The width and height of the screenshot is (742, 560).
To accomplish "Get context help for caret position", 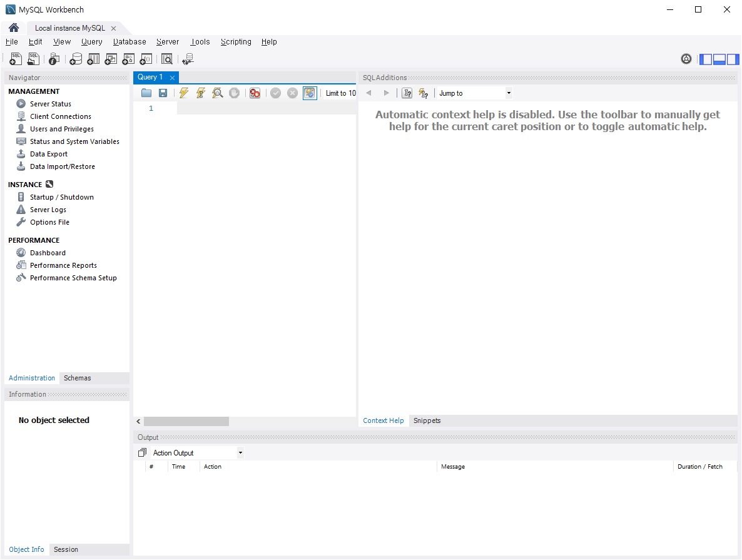I will tap(407, 93).
